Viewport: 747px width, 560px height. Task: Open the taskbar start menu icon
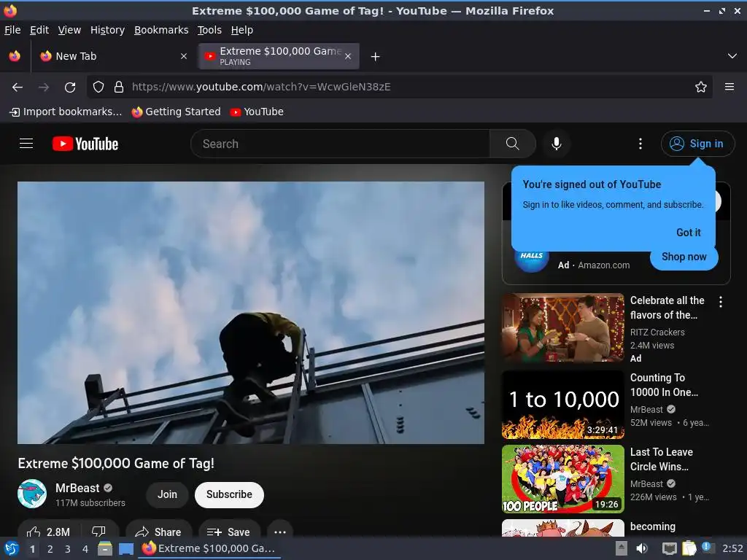point(12,548)
